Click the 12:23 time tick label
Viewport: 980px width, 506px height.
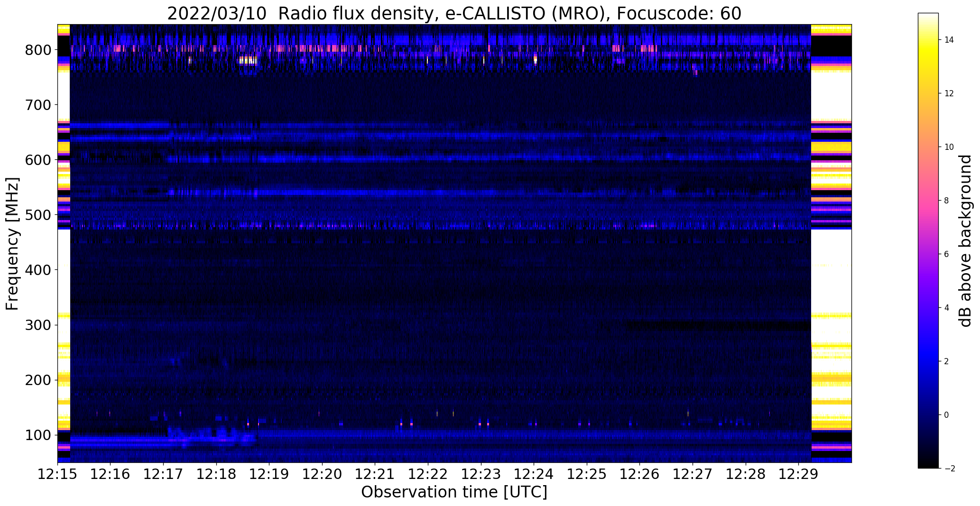point(481,474)
